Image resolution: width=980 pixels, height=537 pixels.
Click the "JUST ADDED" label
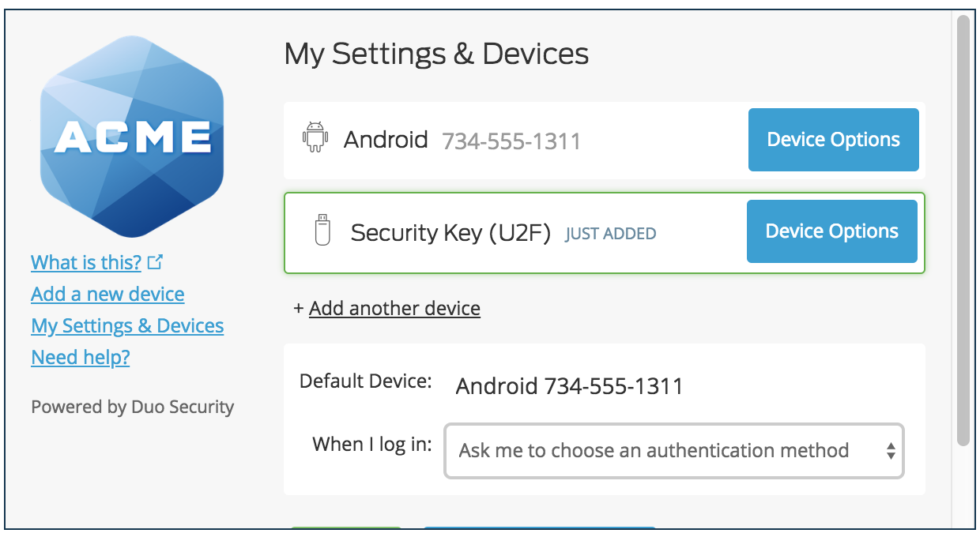[x=610, y=234]
